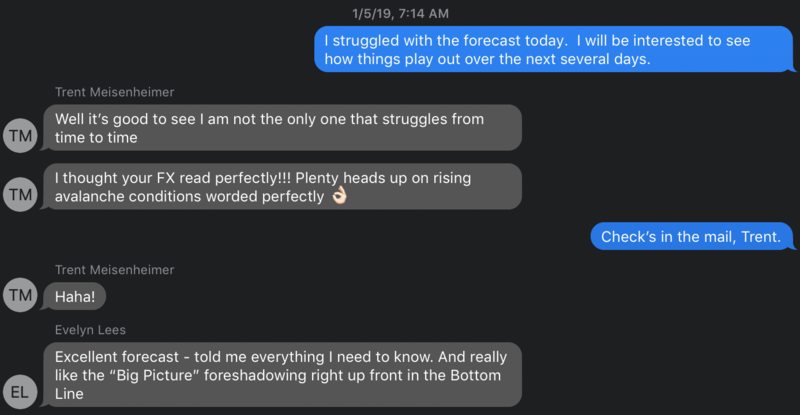Click TM avatar beside "Well it's good" message

pyautogui.click(x=20, y=136)
